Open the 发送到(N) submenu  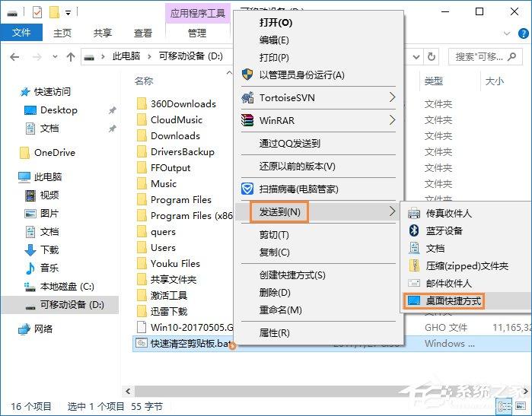(319, 212)
